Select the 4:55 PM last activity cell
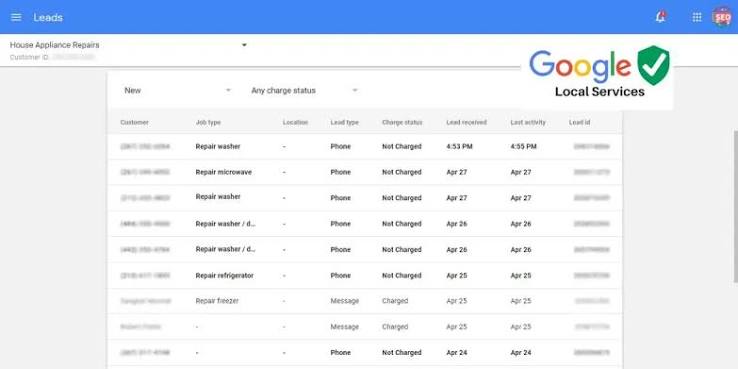This screenshot has width=738, height=369. (x=523, y=146)
